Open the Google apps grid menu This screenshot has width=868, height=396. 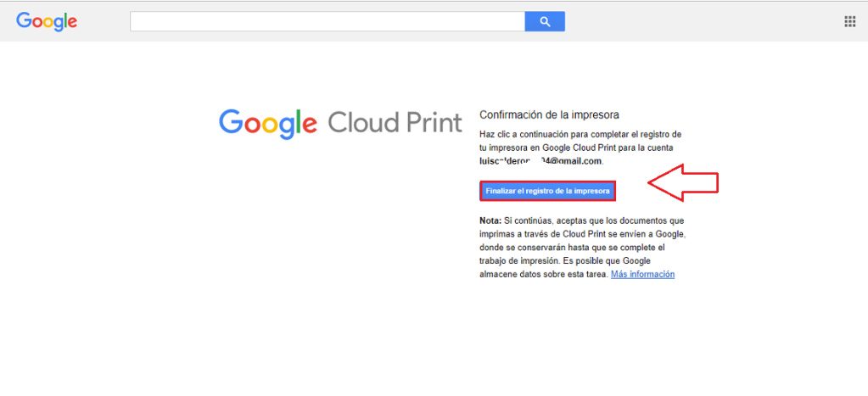(x=849, y=21)
